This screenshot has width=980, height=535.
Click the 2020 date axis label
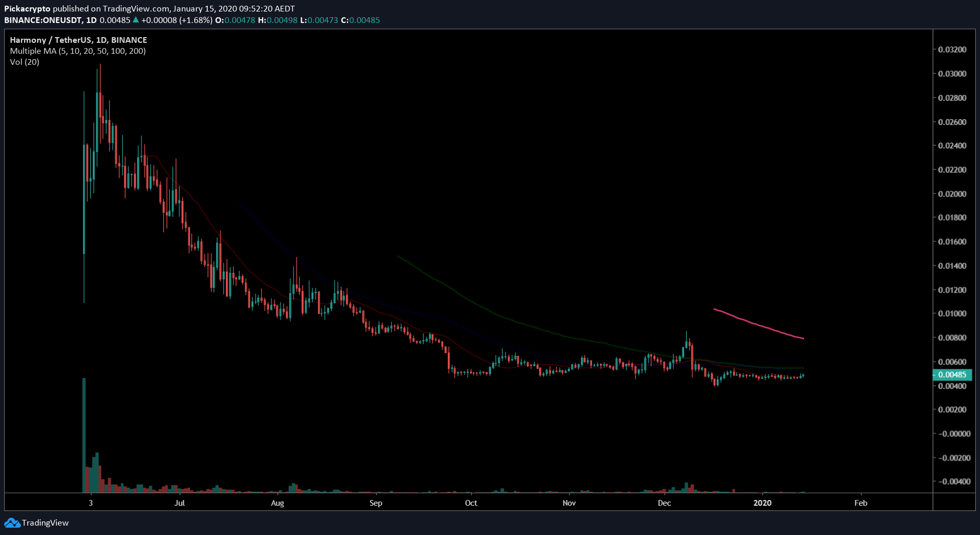pos(762,503)
